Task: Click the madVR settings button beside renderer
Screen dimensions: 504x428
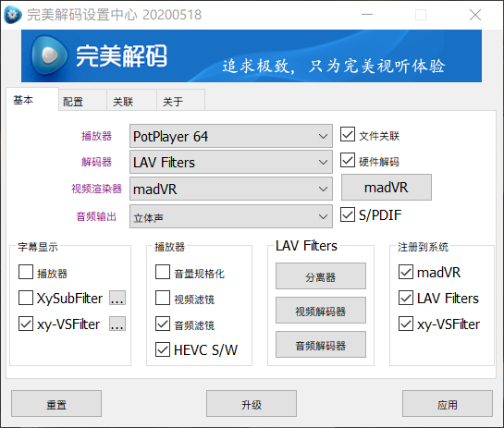Action: pos(387,188)
